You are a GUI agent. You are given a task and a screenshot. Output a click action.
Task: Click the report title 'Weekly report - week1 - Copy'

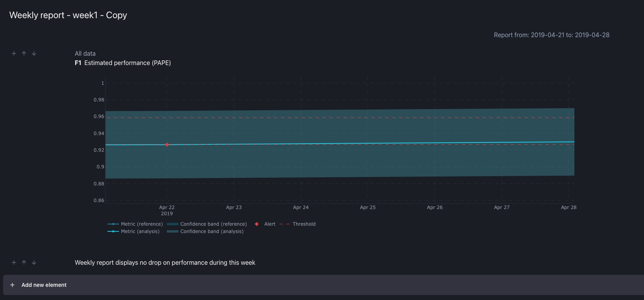pyautogui.click(x=68, y=15)
